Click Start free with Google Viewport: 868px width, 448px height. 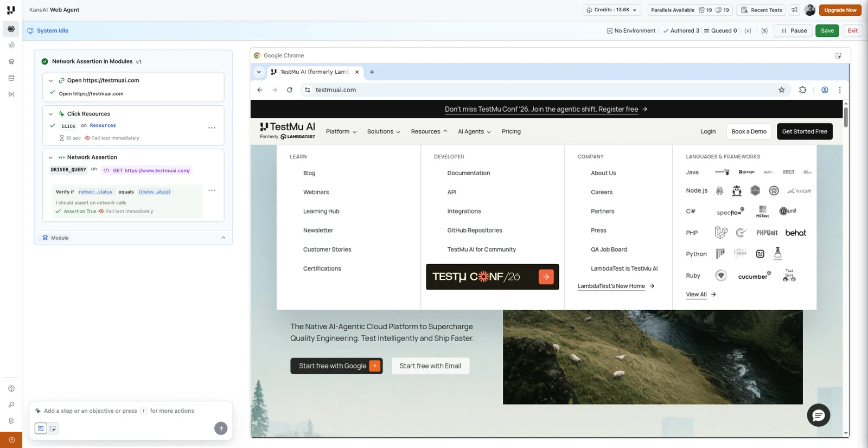[x=337, y=366]
